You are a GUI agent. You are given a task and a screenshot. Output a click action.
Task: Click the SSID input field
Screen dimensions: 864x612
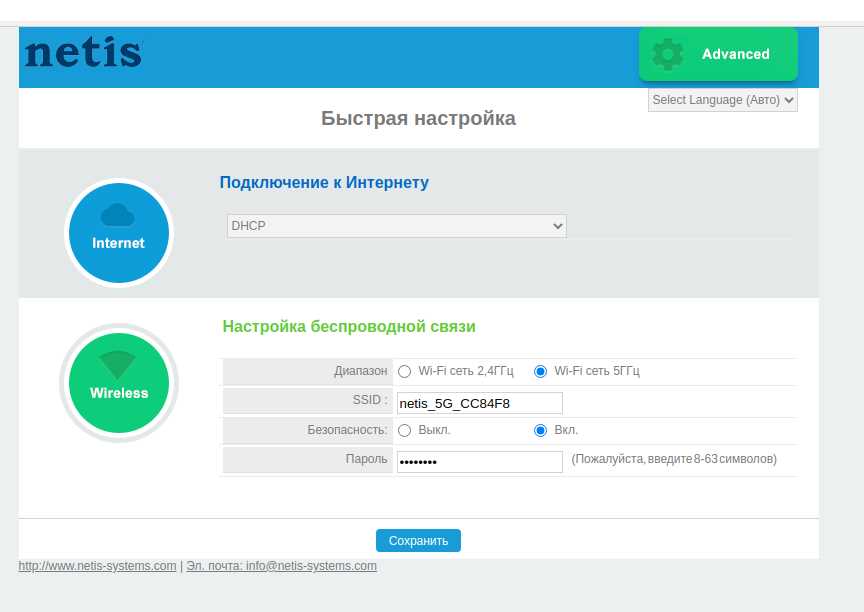(x=479, y=403)
